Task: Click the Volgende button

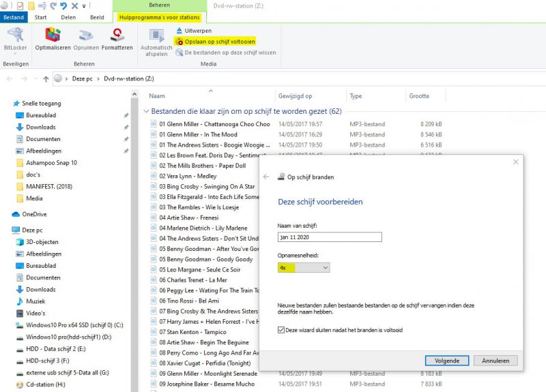Action: pos(446,360)
